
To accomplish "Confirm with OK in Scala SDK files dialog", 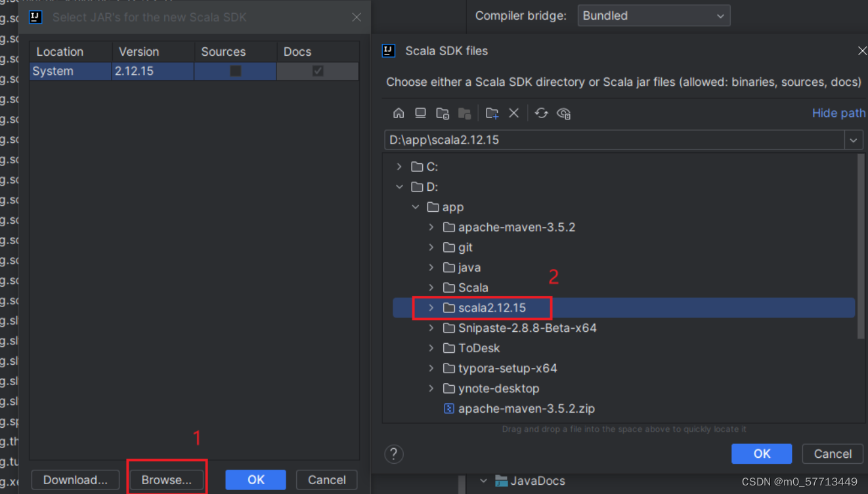I will pyautogui.click(x=762, y=454).
